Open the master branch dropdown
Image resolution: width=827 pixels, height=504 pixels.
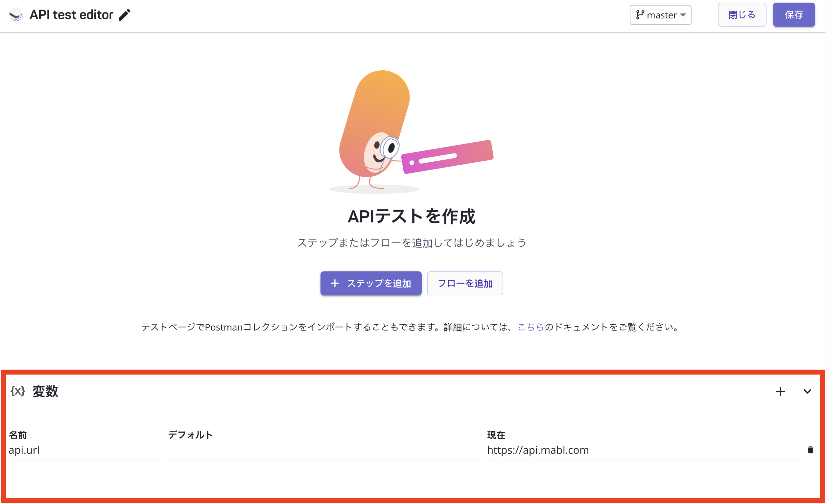[x=660, y=15]
